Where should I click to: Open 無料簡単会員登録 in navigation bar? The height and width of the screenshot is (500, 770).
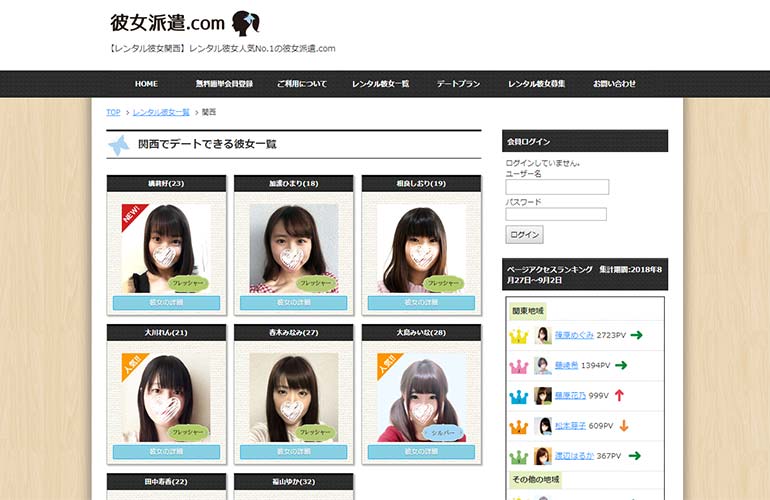click(x=224, y=84)
